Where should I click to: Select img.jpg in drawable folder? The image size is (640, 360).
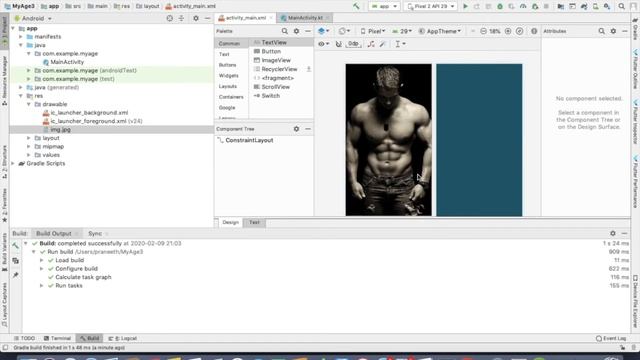pos(60,129)
